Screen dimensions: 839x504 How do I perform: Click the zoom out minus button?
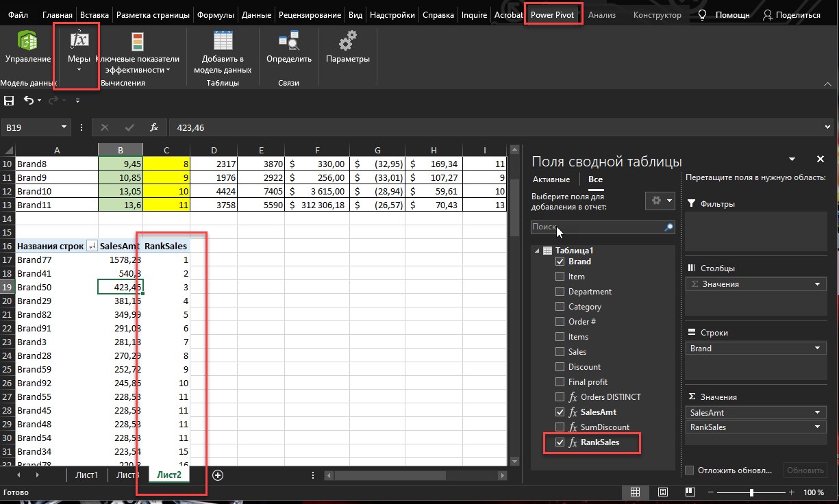(x=710, y=492)
